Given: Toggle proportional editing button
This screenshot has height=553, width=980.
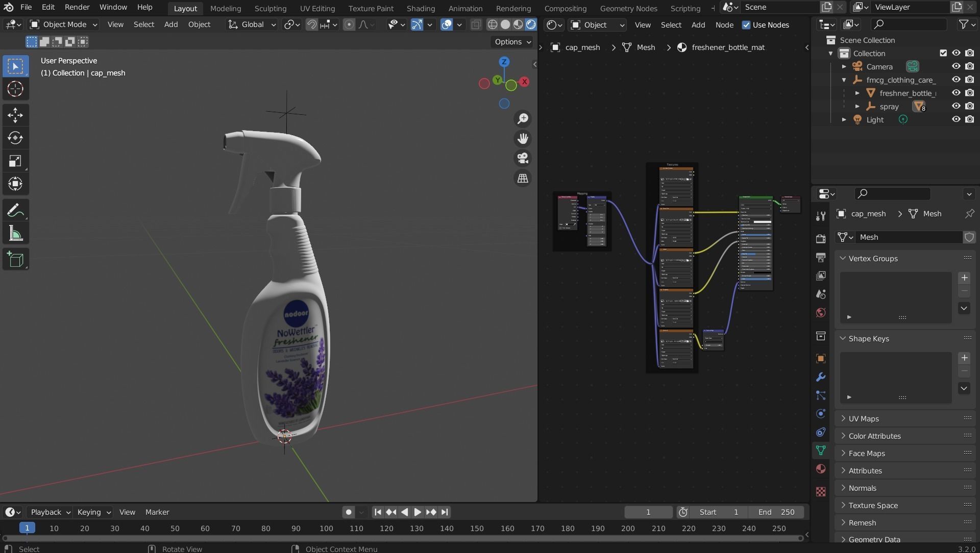Looking at the screenshot, I should pos(349,24).
